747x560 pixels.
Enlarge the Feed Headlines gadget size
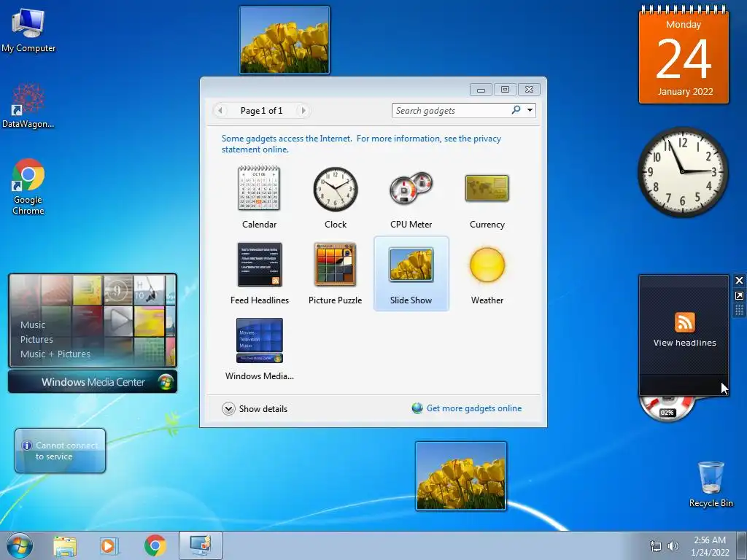coord(740,296)
